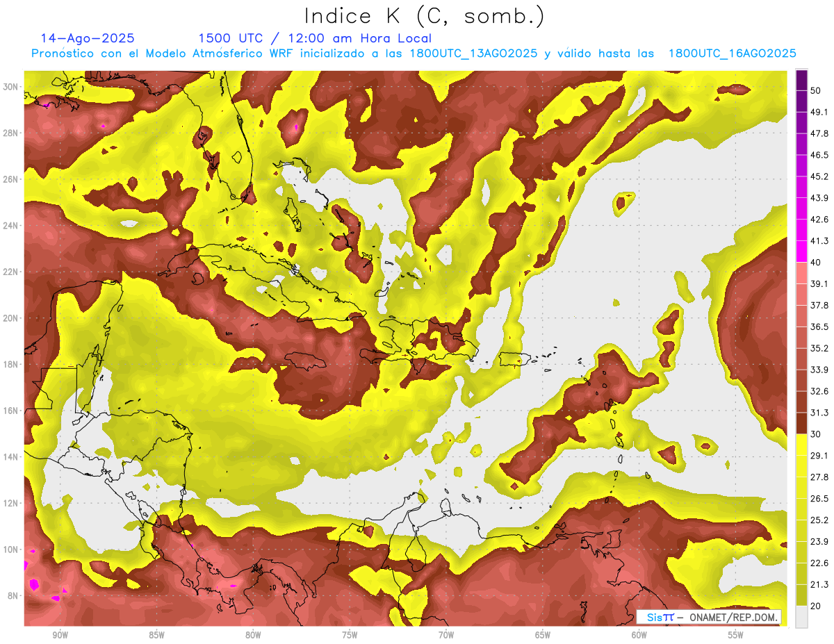834x644 pixels.
Task: Select the date label "14-Ago-2025"
Action: 88,38
